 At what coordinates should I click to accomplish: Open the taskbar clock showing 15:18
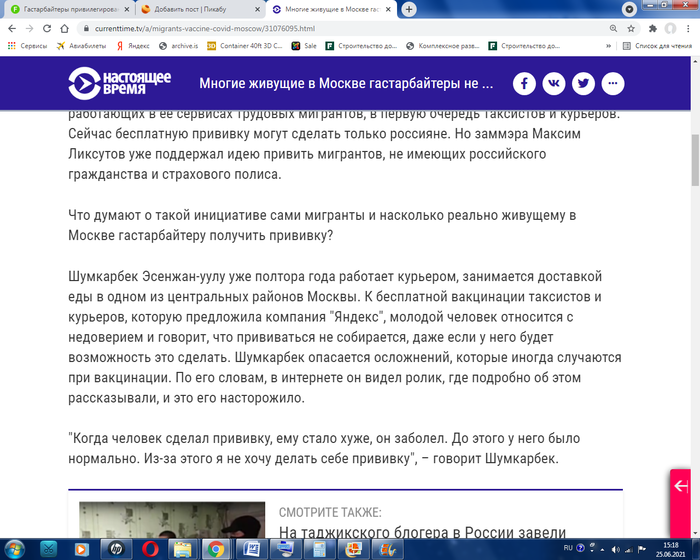(x=671, y=550)
